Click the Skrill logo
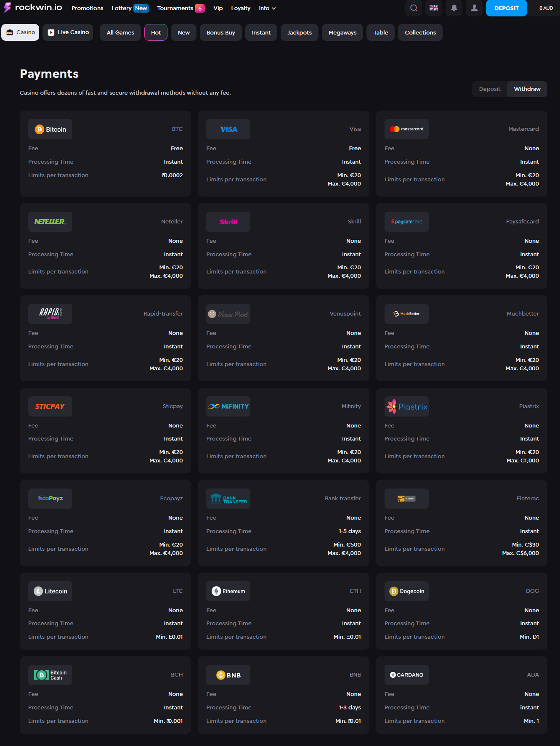 tap(228, 222)
